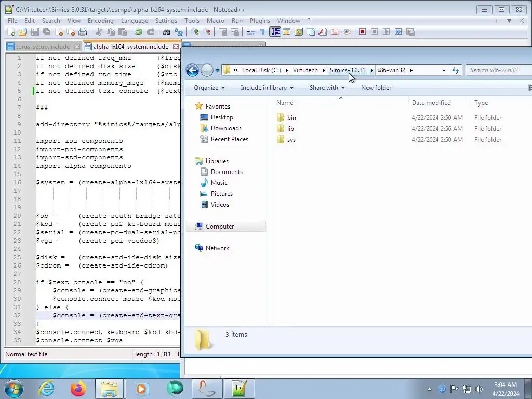Toggle the Document Map toolbar icon

point(299,32)
